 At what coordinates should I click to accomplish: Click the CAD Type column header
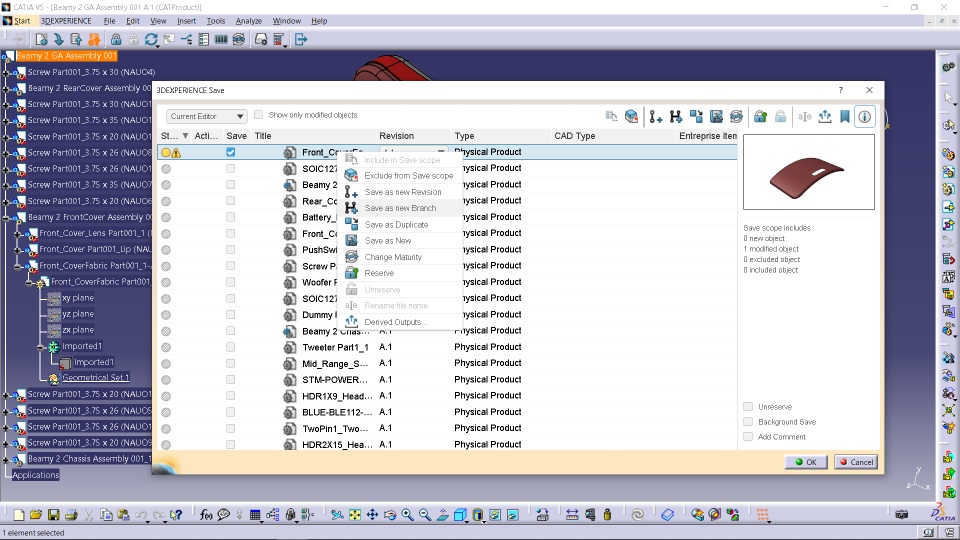613,136
